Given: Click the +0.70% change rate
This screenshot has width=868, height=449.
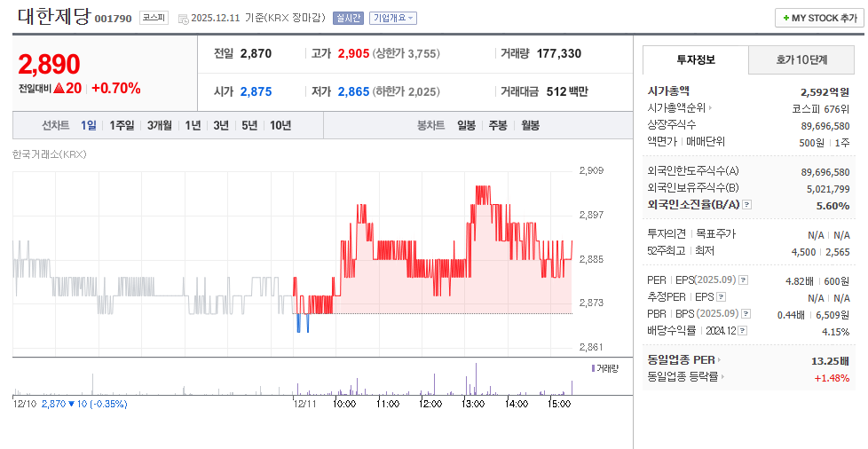Looking at the screenshot, I should tap(115, 89).
